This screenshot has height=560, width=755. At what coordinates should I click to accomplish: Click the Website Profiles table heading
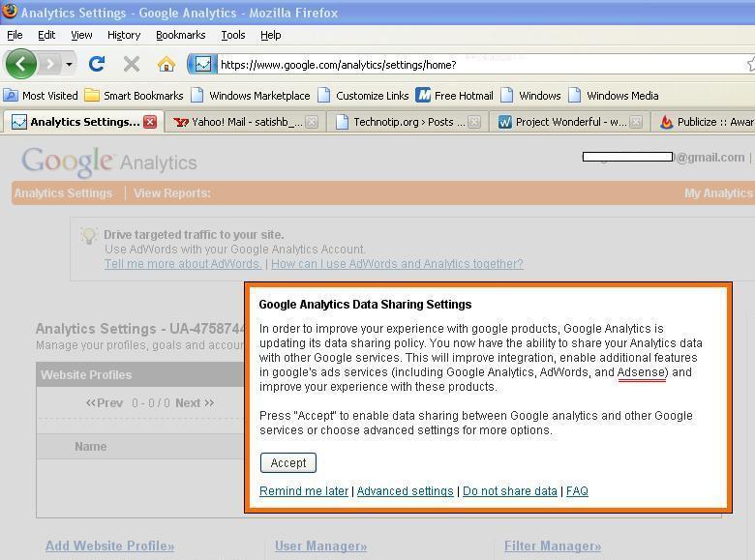click(x=86, y=374)
